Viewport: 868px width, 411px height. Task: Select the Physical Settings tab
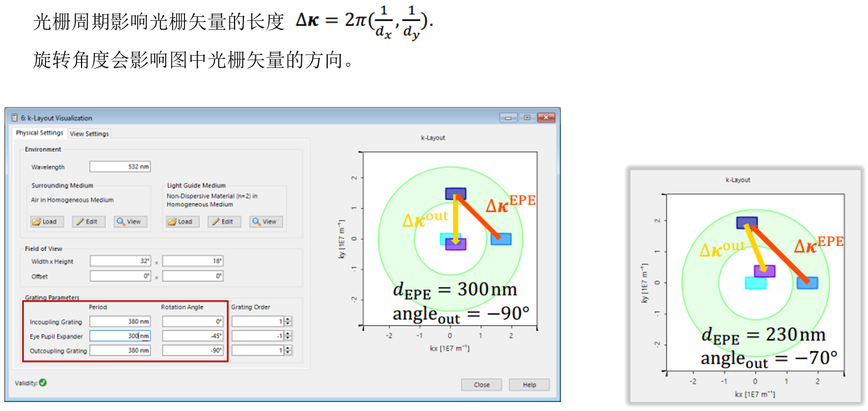tap(40, 133)
